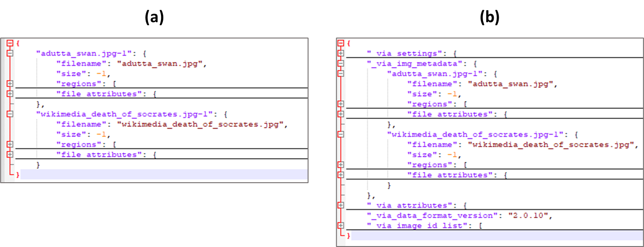Click "size": -1 line under wikimedia entry in panel (a)
Image resolution: width=644 pixels, height=247 pixels.
point(83,134)
